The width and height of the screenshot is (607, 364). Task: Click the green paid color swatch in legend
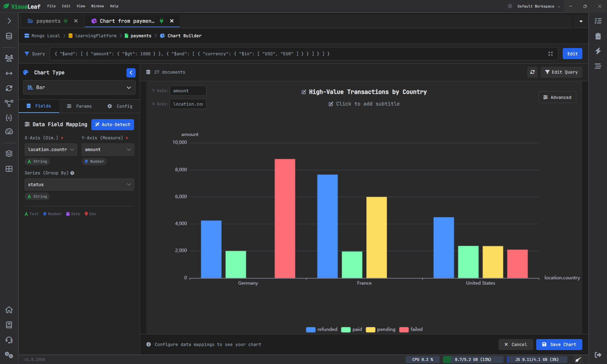[x=346, y=330]
